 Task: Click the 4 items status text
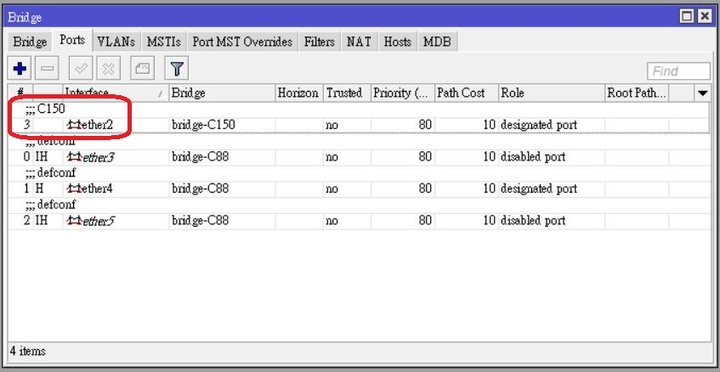coord(28,351)
